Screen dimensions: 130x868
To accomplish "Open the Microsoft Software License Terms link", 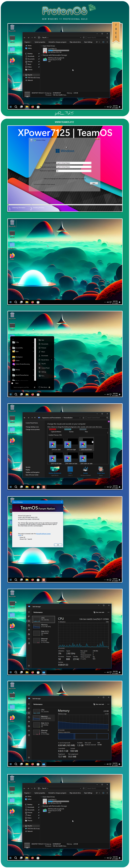I will [x=43, y=534].
